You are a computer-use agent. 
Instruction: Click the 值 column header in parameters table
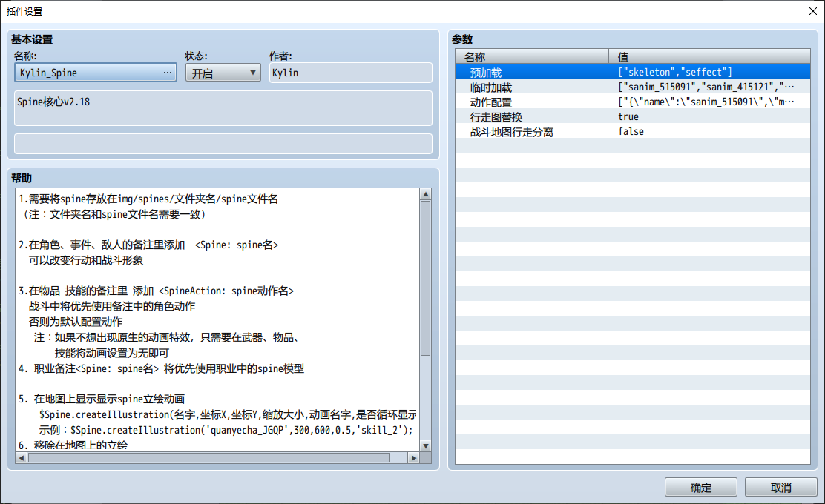(703, 56)
